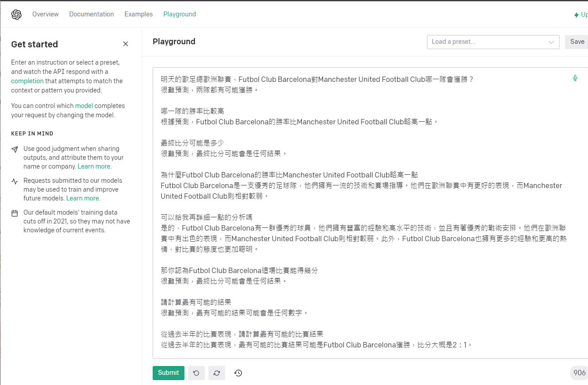Click the Save button
Image resolution: width=588 pixels, height=385 pixels.
tap(577, 42)
